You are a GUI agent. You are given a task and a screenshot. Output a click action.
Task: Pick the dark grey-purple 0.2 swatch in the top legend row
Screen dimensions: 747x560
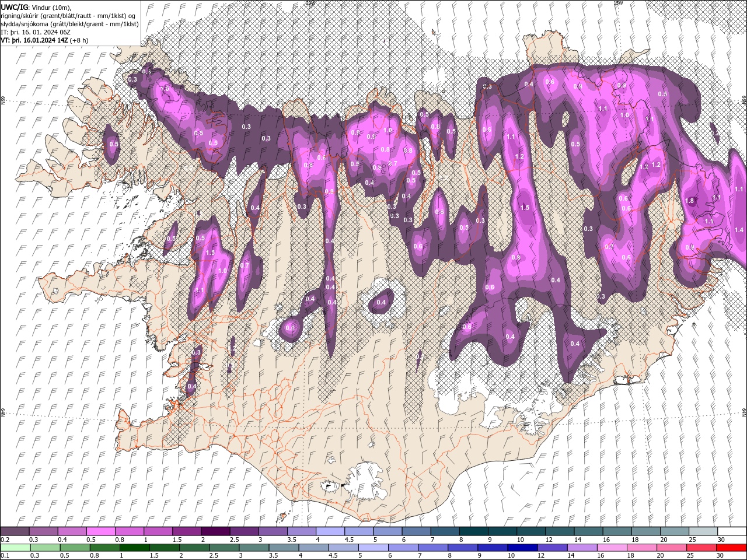click(x=15, y=531)
